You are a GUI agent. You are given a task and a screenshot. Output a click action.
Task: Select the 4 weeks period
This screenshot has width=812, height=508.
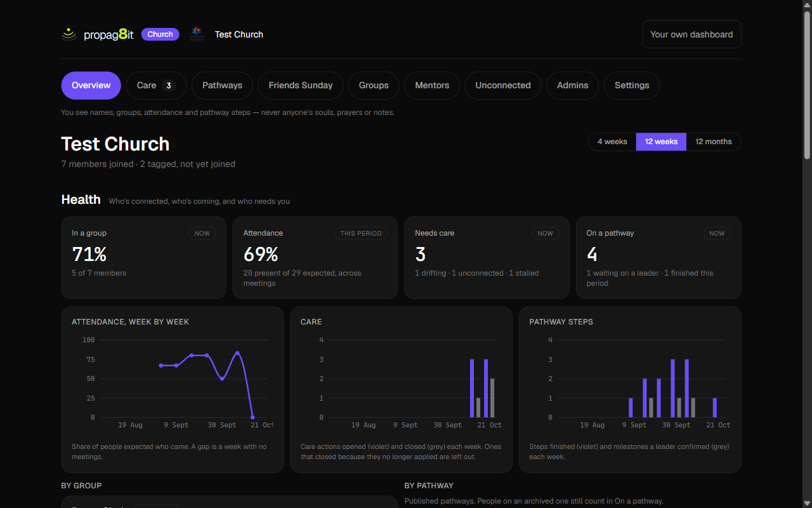click(x=612, y=142)
